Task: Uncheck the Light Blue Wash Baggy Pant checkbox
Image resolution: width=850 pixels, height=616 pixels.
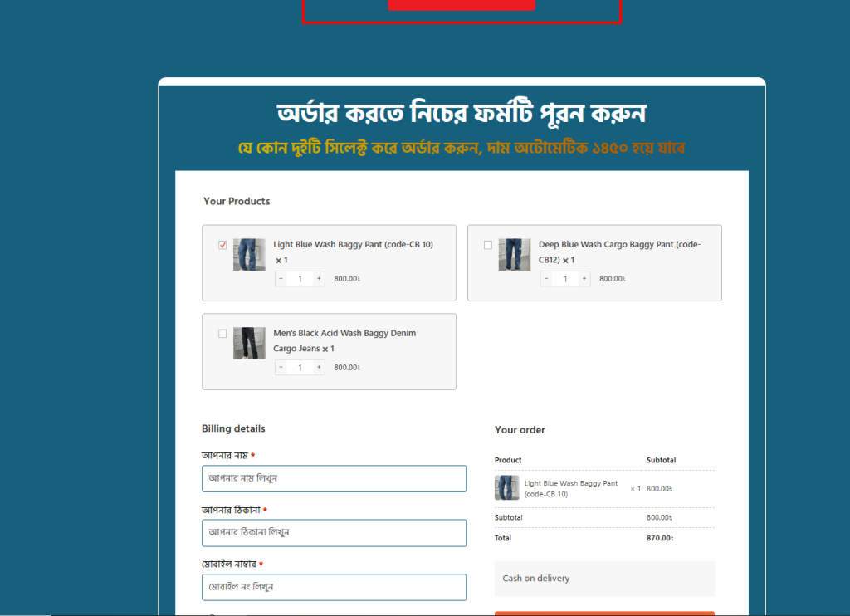Action: pos(222,245)
